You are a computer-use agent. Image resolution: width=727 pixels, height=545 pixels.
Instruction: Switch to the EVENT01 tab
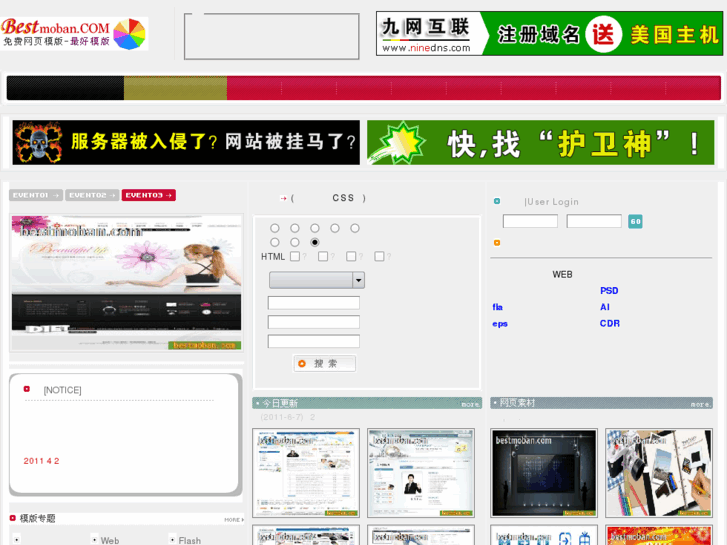tap(36, 195)
